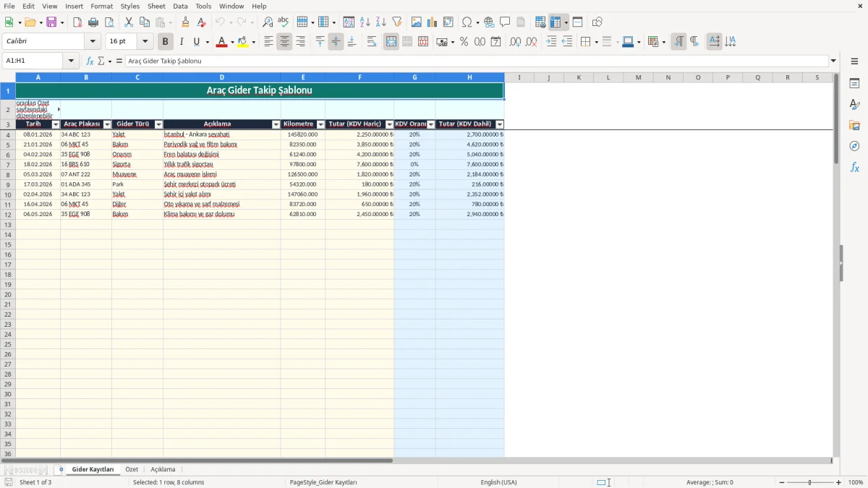
Task: Toggle Center Horizontally alignment
Action: 284,42
